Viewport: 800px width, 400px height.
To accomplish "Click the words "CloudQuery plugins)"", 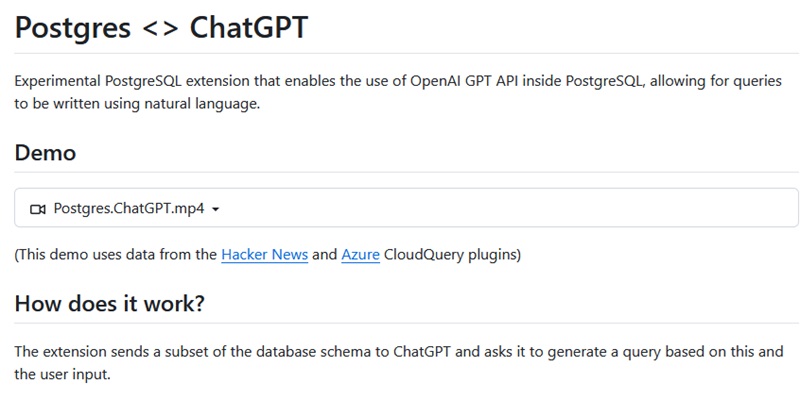I will click(452, 254).
